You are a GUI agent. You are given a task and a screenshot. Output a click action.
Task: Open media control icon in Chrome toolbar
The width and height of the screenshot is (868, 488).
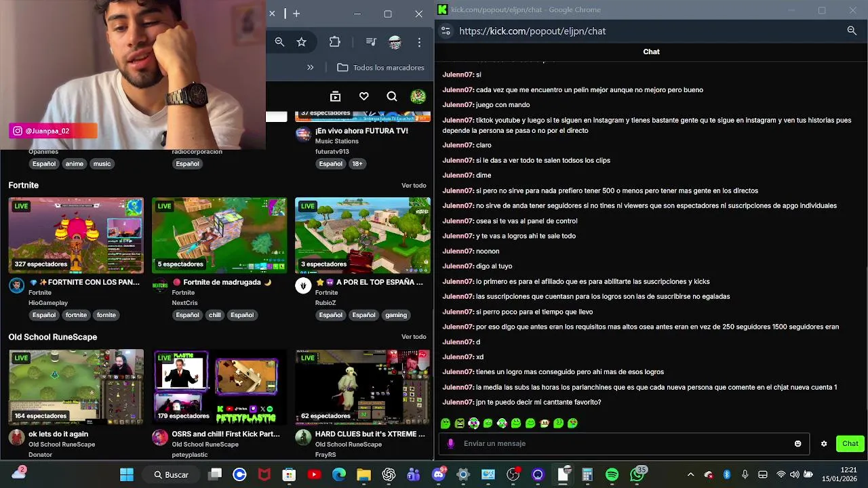(x=371, y=42)
